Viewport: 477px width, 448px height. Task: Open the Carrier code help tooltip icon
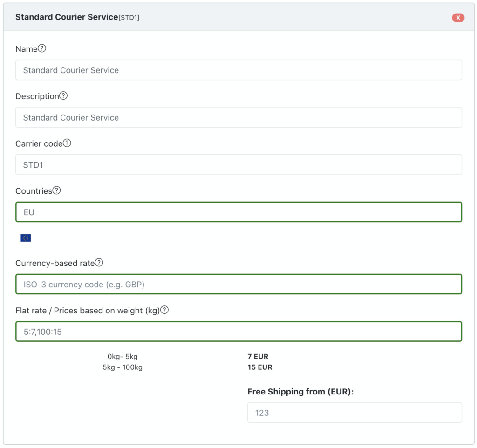(x=67, y=143)
